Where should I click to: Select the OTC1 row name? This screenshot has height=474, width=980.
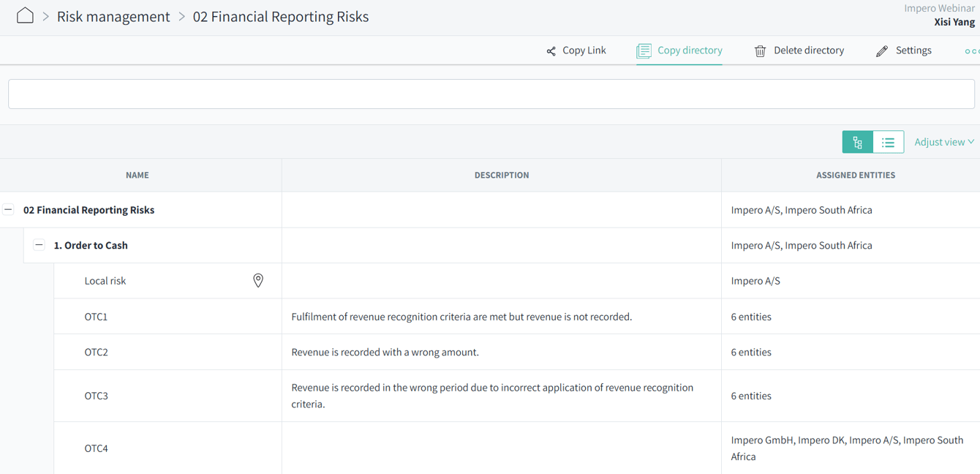click(x=96, y=317)
